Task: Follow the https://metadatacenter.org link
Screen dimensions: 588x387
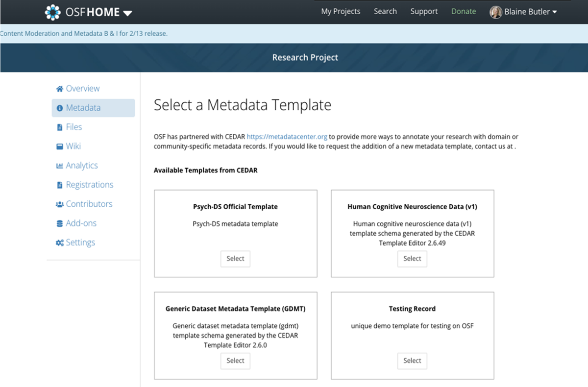Action: click(287, 137)
